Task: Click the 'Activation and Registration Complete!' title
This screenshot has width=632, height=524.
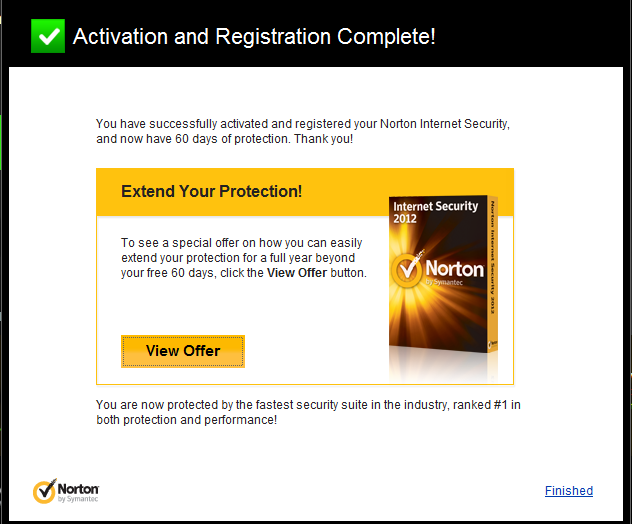Action: (254, 36)
